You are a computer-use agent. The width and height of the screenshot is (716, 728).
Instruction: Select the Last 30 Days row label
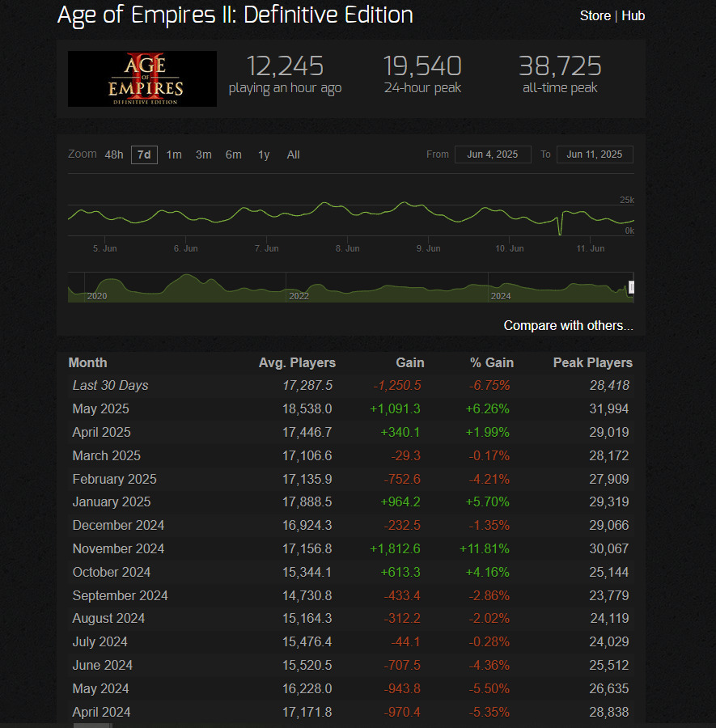(110, 385)
